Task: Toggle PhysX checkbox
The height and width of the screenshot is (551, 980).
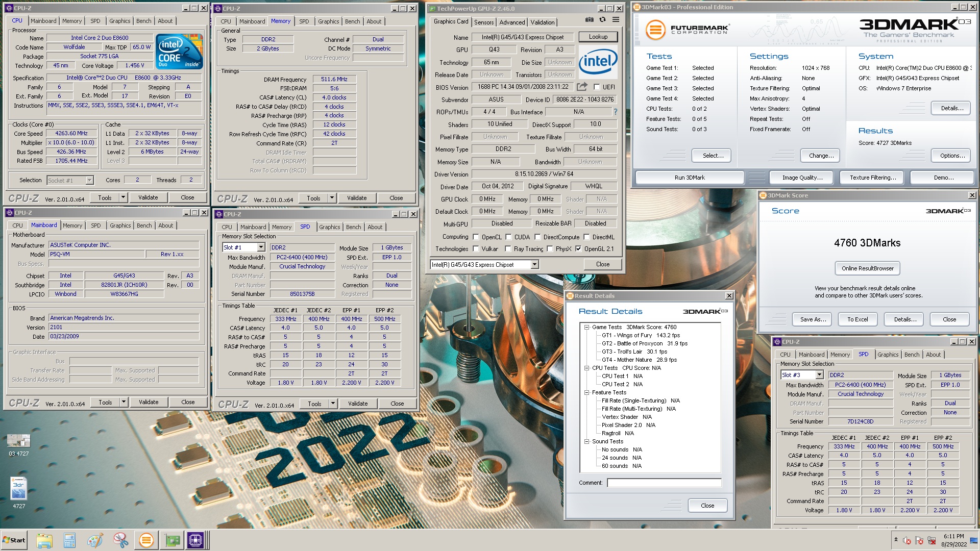Action: tap(550, 249)
